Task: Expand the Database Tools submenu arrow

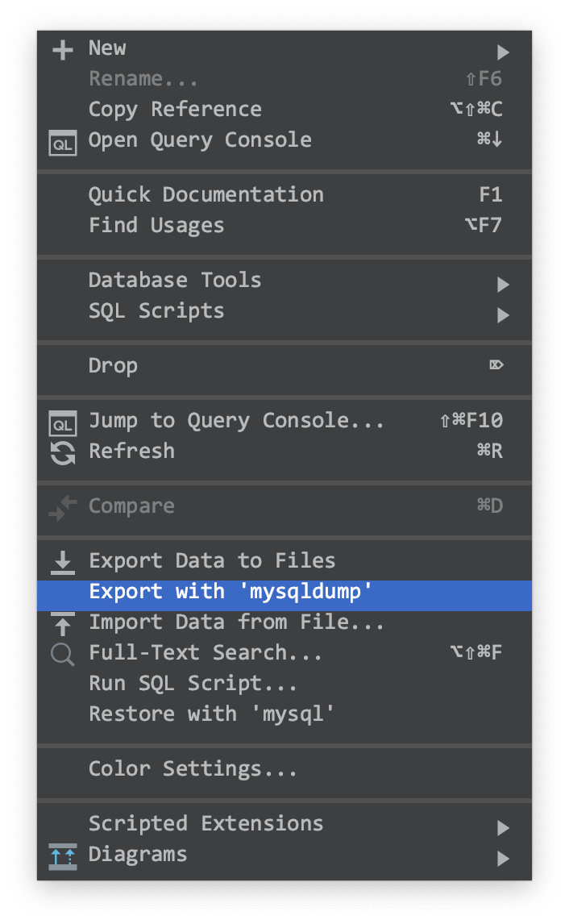Action: coord(503,284)
